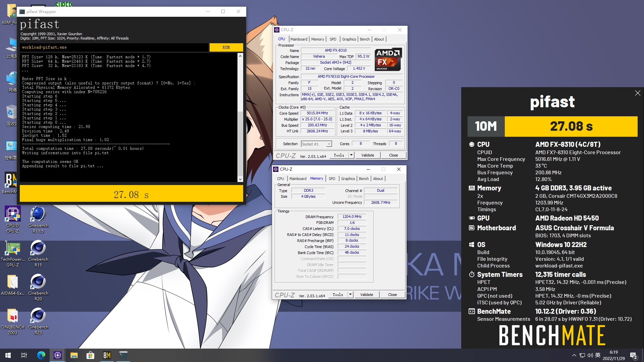Open Task View on taskbar
The height and width of the screenshot is (362, 644).
pyautogui.click(x=24, y=355)
